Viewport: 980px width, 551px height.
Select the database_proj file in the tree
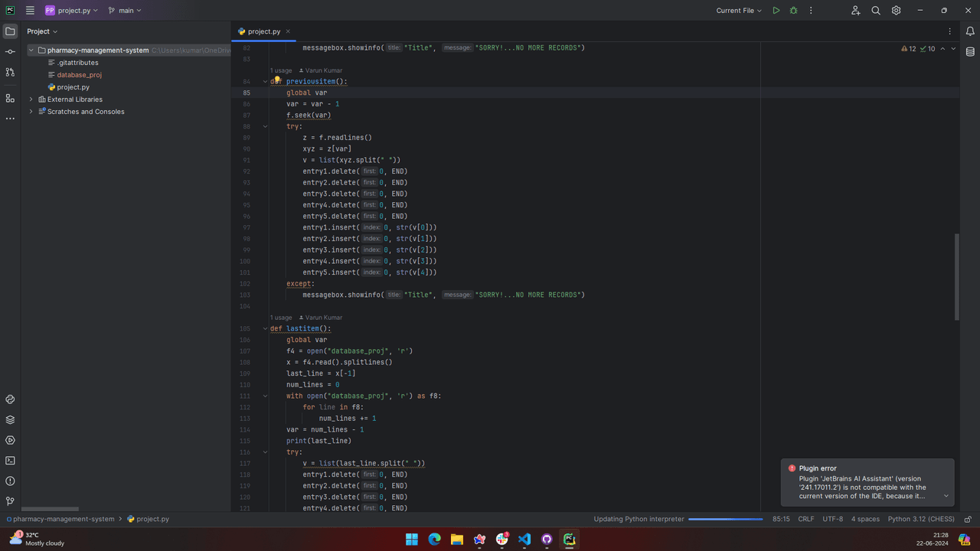point(79,75)
